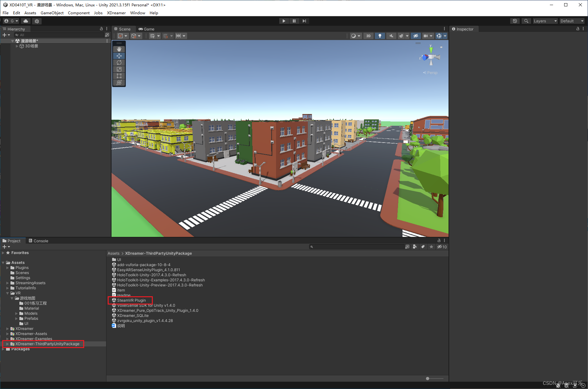
Task: Search by type in Project panel
Action: (x=415, y=247)
